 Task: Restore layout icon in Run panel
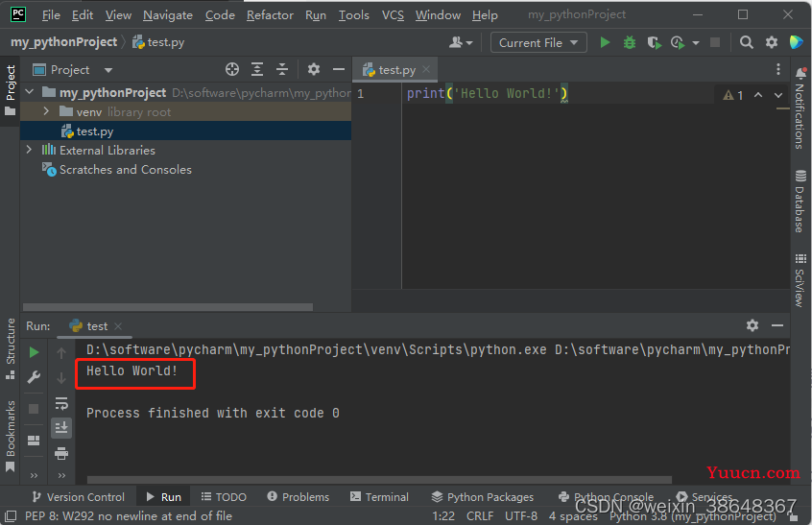34,441
